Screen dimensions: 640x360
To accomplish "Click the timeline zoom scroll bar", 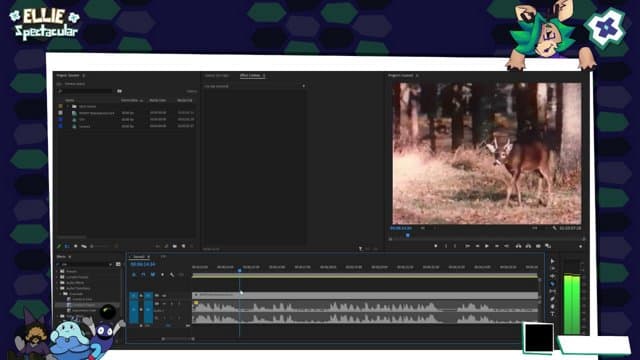I will click(x=178, y=338).
